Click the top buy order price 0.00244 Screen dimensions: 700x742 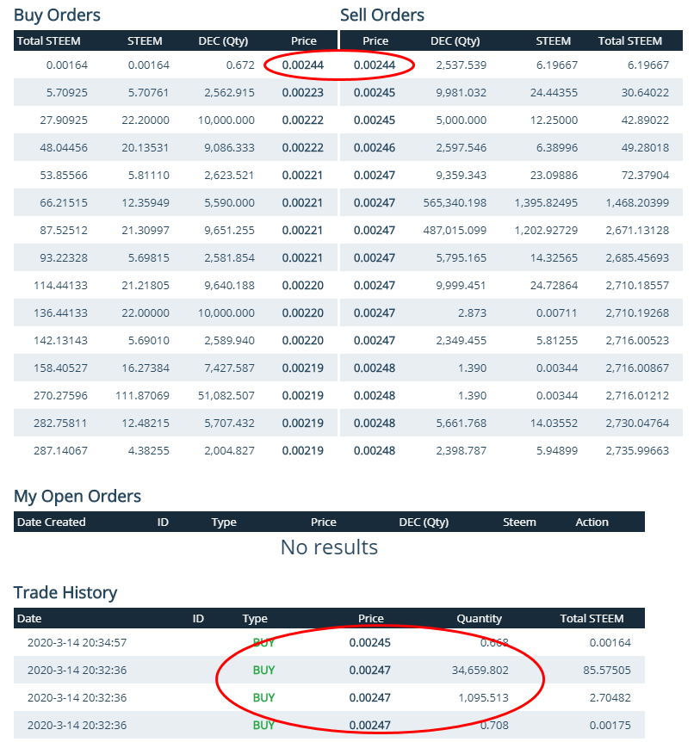[x=302, y=65]
